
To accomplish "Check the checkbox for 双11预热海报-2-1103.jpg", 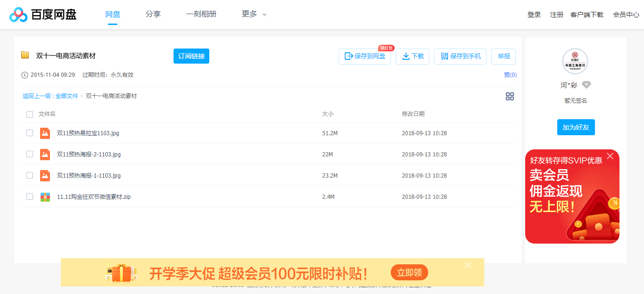I will (30, 154).
